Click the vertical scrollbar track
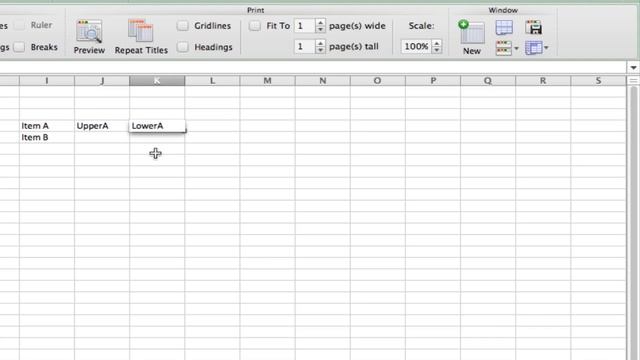640x360 pixels. point(633,222)
